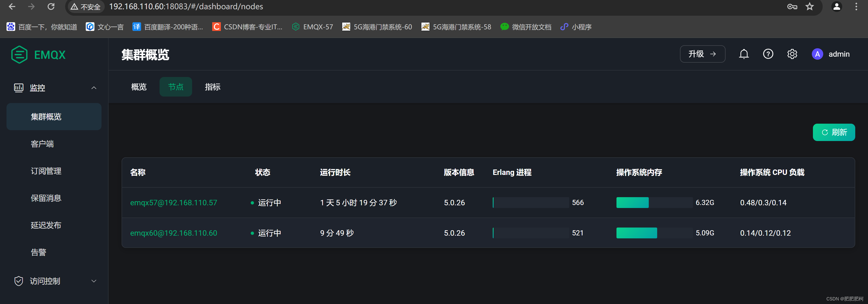Open the browser profile icon
The height and width of the screenshot is (304, 868).
pyautogui.click(x=837, y=7)
